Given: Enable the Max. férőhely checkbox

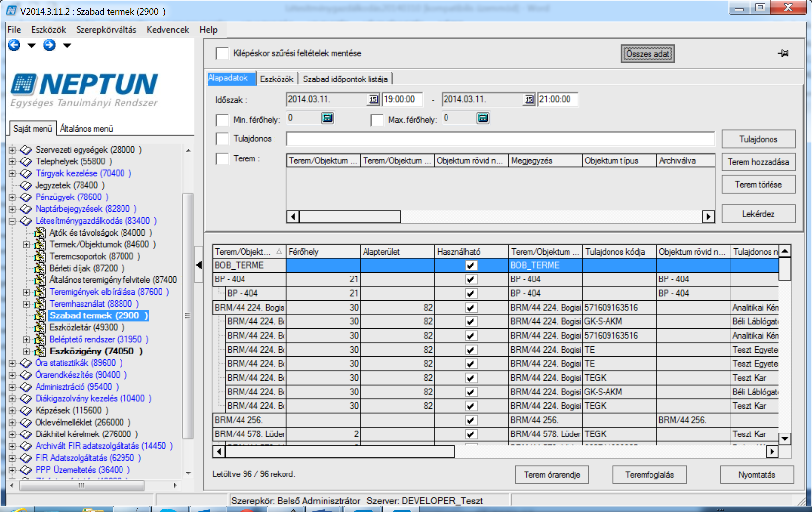Looking at the screenshot, I should 377,120.
